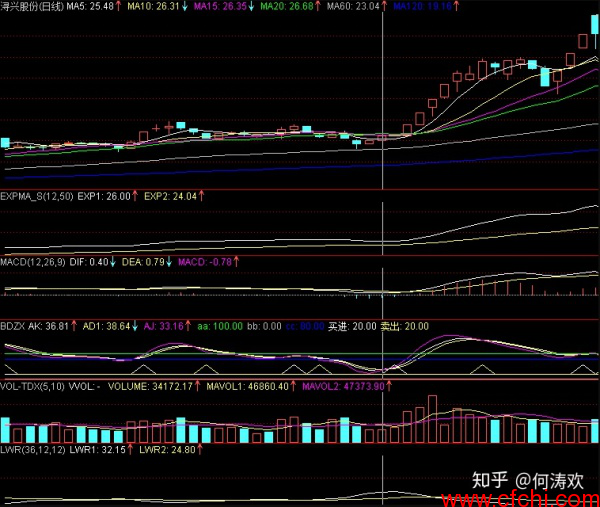Select the EXP2: 24.04 value

point(170,196)
